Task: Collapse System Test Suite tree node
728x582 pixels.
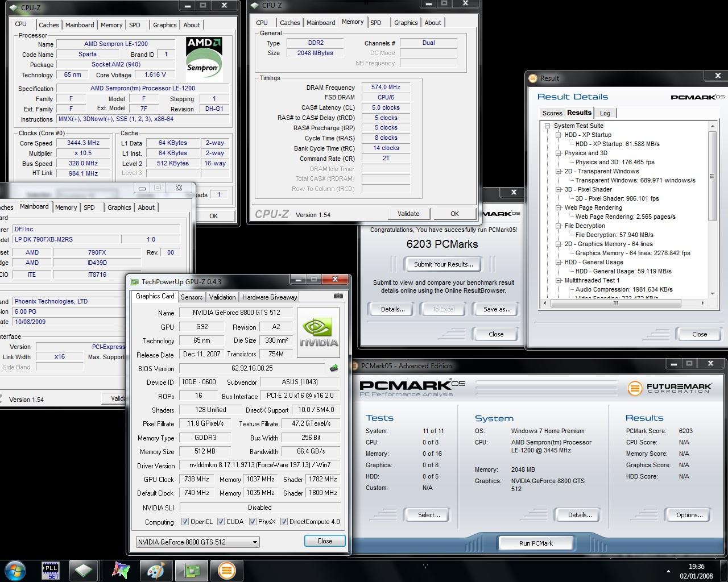Action: tap(547, 126)
